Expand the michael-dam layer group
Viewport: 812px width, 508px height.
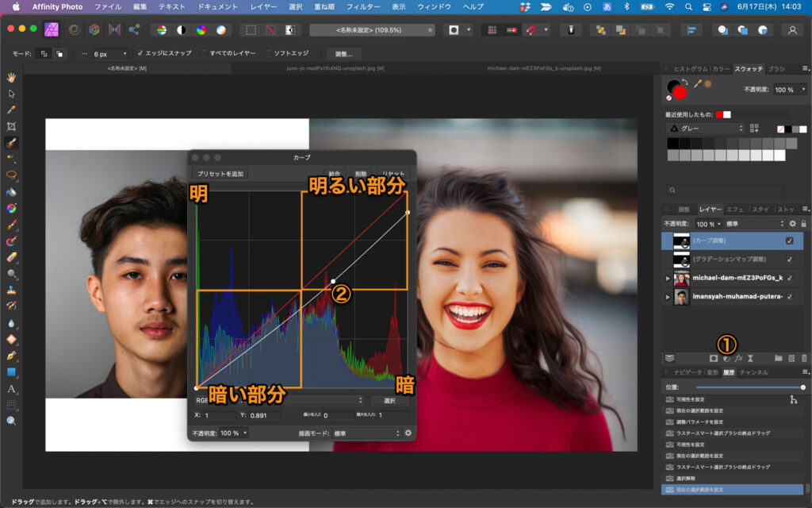click(x=667, y=279)
